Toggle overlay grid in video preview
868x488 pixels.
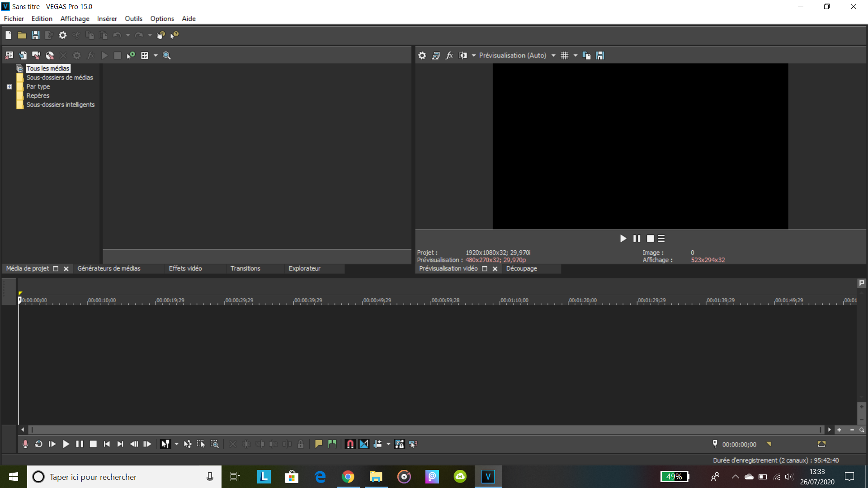(565, 56)
